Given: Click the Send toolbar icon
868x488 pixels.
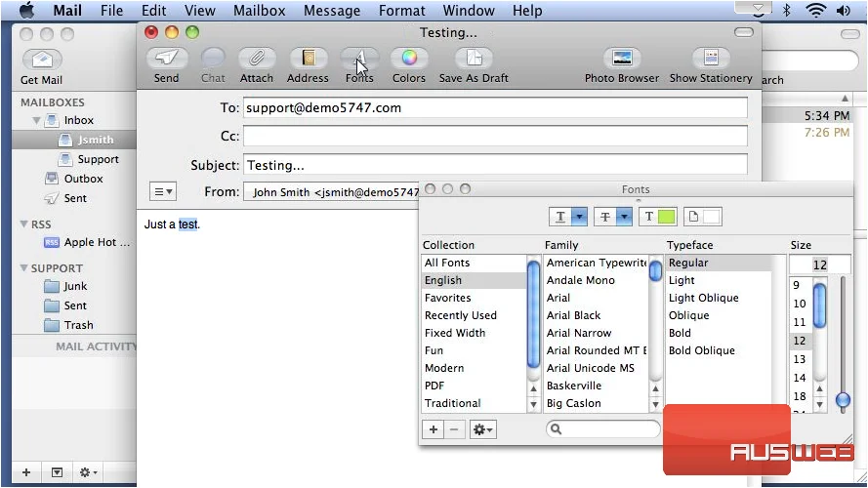Looking at the screenshot, I should 167,59.
